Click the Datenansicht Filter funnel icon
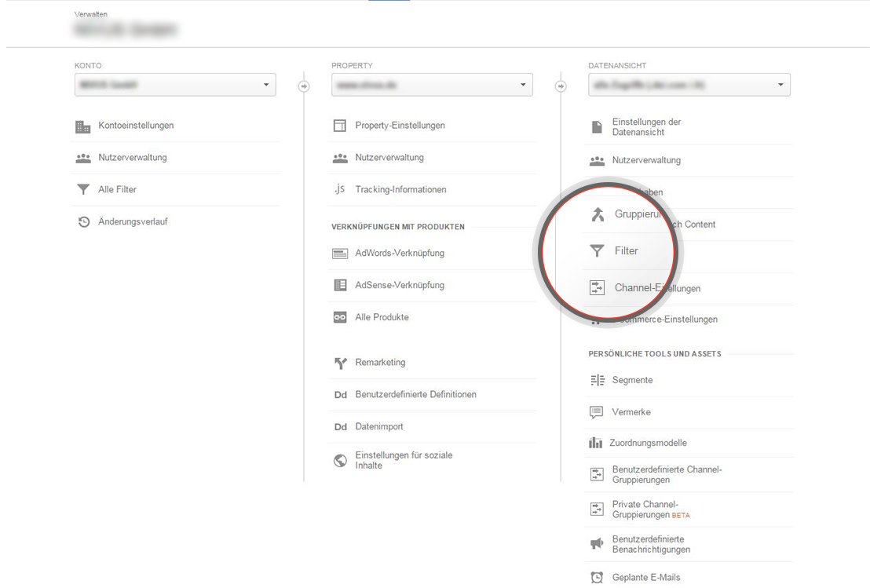Image resolution: width=870 pixels, height=588 pixels. [597, 251]
